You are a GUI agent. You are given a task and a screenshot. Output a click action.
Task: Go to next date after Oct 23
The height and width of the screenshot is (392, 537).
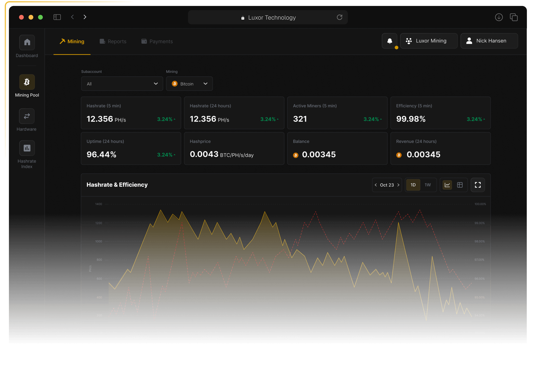tap(398, 185)
